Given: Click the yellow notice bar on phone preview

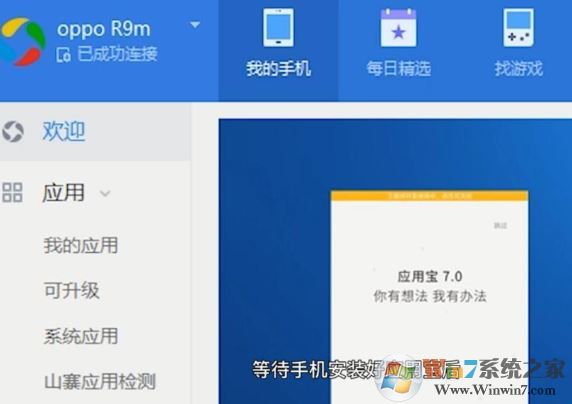Looking at the screenshot, I should coord(429,196).
